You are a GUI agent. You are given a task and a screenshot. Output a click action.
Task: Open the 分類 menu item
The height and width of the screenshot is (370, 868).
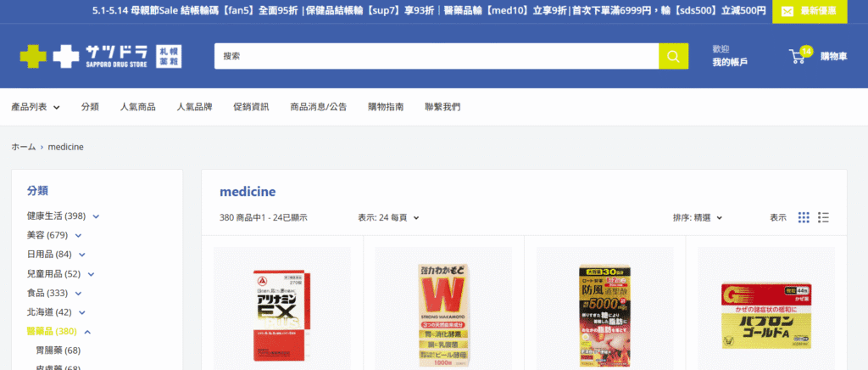90,107
